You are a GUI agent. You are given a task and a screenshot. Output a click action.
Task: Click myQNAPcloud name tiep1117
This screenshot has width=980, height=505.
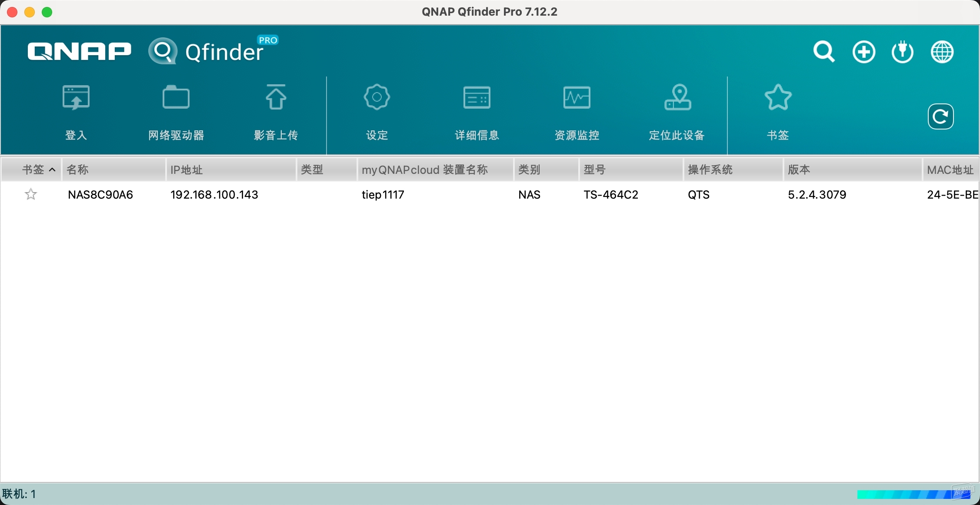pyautogui.click(x=383, y=195)
